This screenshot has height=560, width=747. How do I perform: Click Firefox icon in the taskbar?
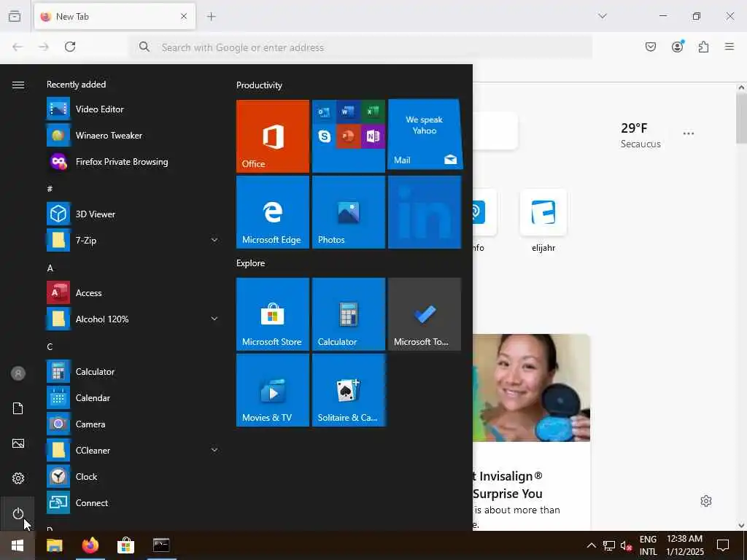pyautogui.click(x=90, y=545)
